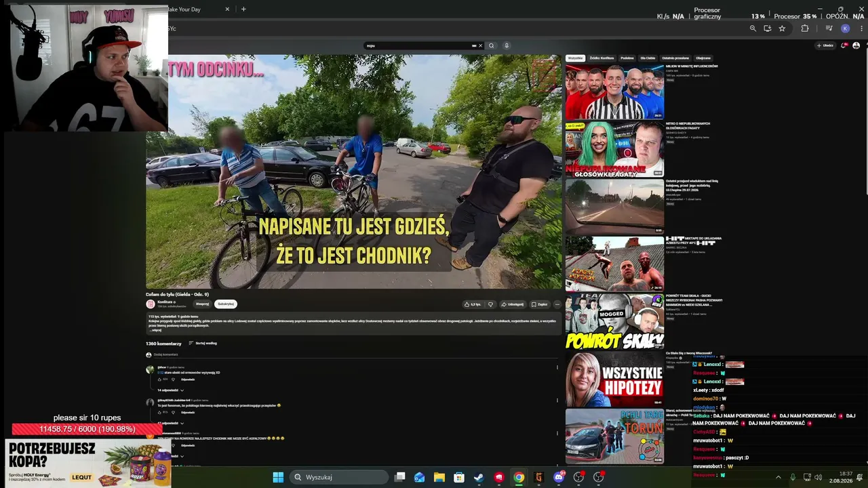Open the Sortuj według comment sorting menu
Image resolution: width=868 pixels, height=488 pixels.
[203, 344]
